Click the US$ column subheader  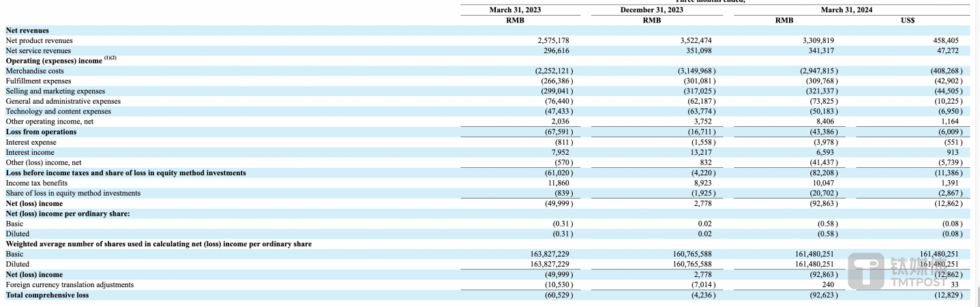pos(907,20)
